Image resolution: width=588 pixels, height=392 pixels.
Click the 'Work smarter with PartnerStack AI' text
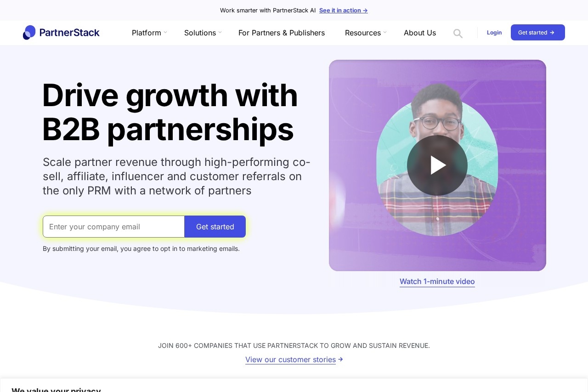(268, 10)
